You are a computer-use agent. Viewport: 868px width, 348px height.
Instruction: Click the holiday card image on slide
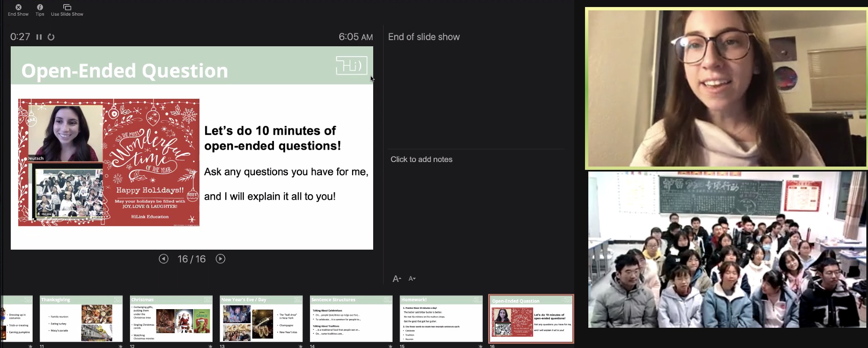coord(109,162)
